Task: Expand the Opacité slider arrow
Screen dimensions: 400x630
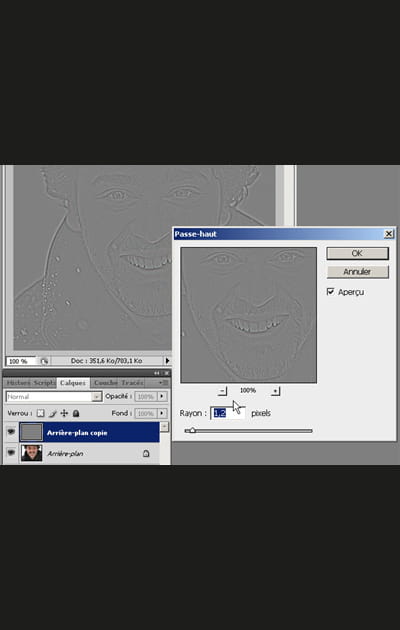Action: click(x=162, y=397)
